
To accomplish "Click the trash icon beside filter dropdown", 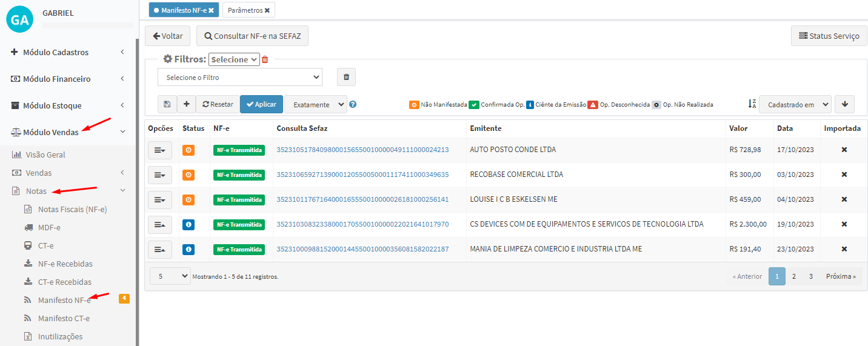I will 346,77.
